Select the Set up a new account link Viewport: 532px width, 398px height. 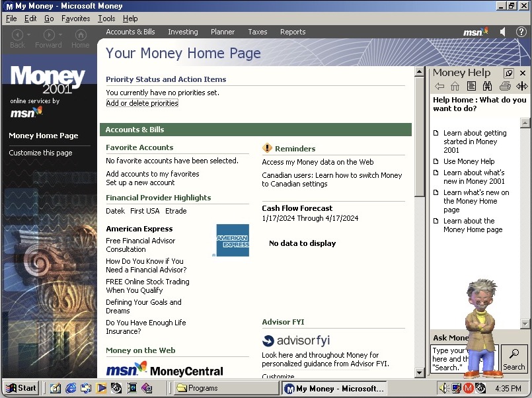click(x=141, y=182)
